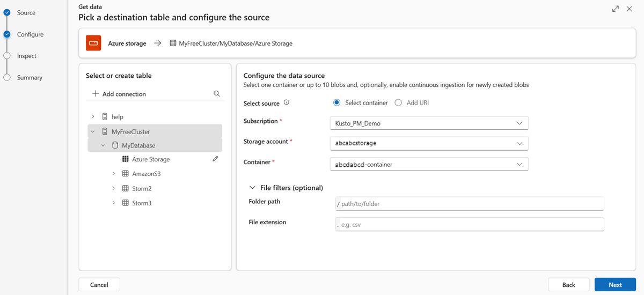This screenshot has height=295, width=644.
Task: Open the Subscription dropdown Kusto_PM_Demo
Action: click(x=429, y=123)
